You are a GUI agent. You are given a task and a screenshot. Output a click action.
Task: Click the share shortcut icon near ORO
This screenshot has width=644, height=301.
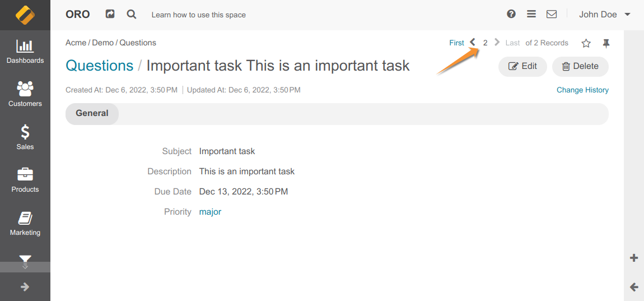point(110,14)
